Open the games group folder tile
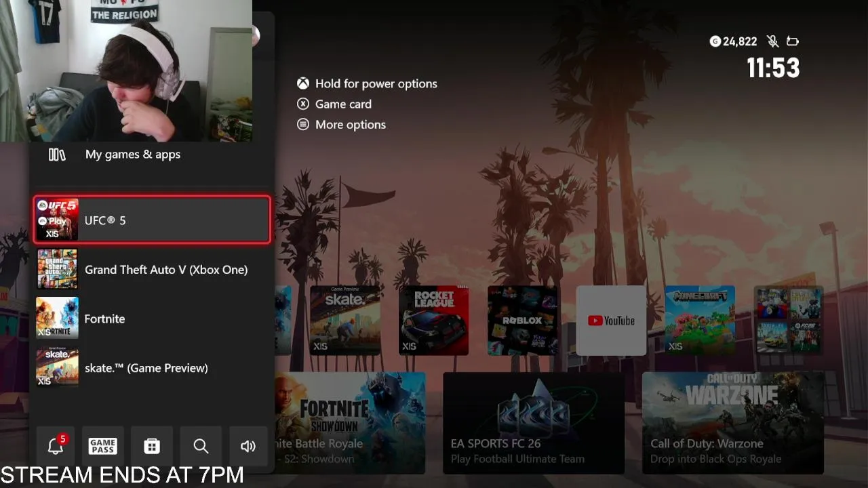Screen dimensions: 868x488 coord(789,321)
